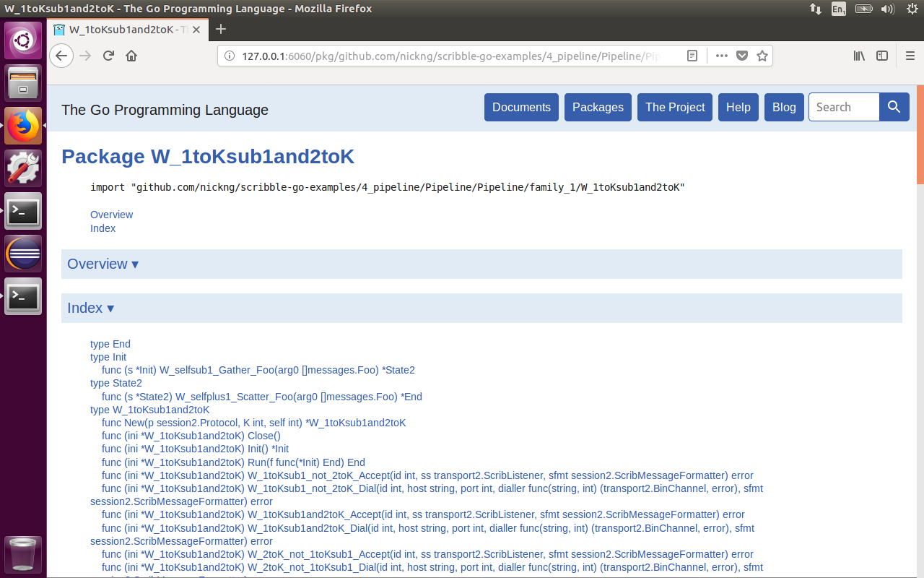Open Ubuntu dash search launcher

click(23, 40)
